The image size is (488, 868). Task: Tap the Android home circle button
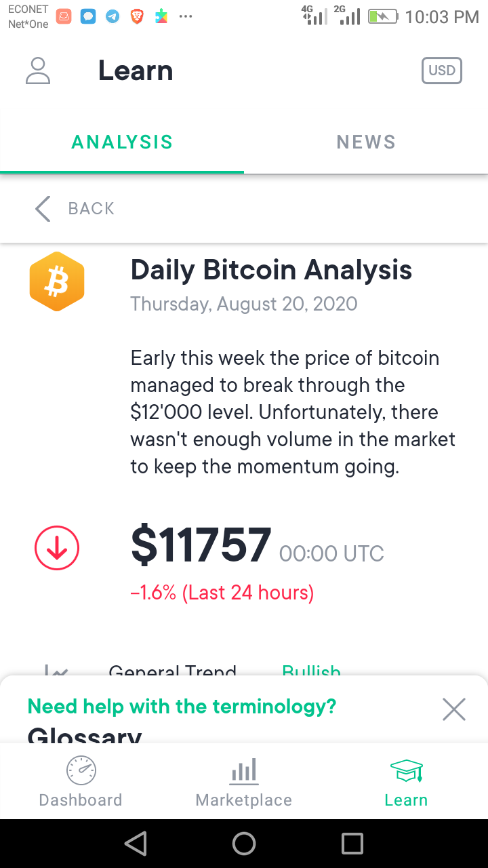click(244, 844)
